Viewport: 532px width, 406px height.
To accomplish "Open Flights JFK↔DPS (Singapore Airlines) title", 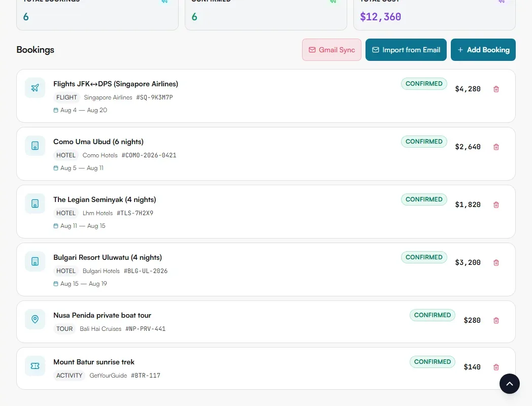I will point(116,84).
